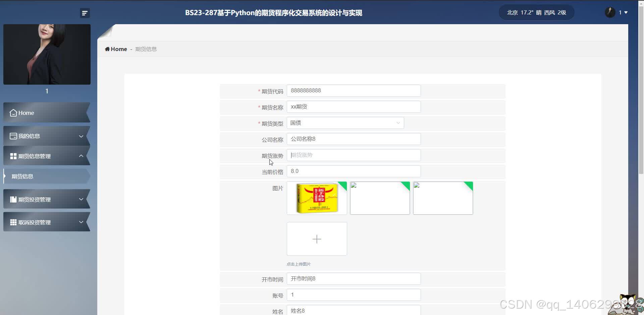Select the 期货投资管理 chart icon
This screenshot has height=315, width=644.
13,199
